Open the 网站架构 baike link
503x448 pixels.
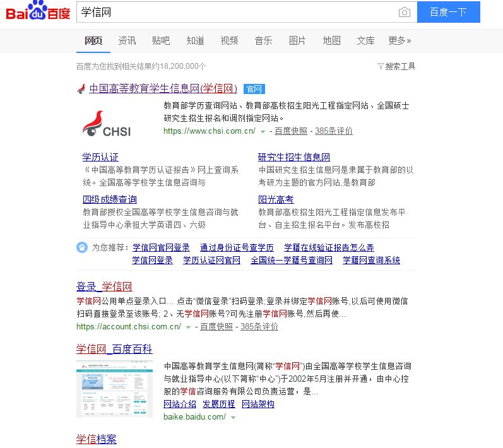[258, 404]
